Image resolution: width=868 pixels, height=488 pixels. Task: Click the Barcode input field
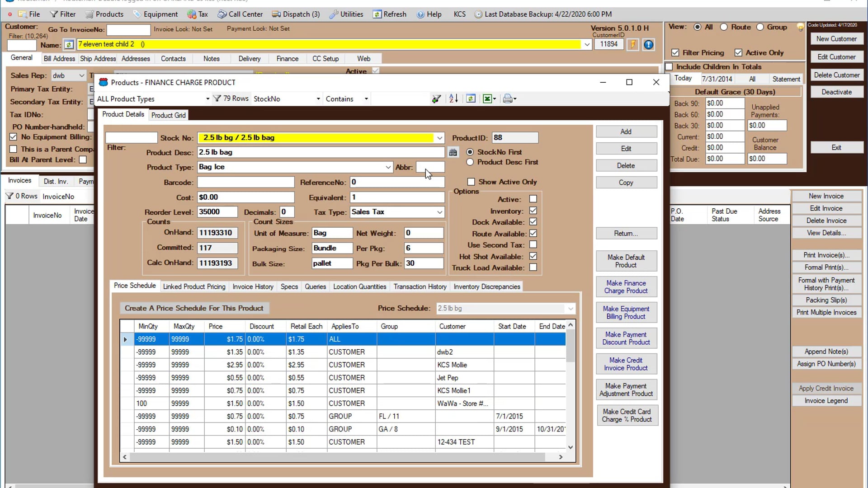[246, 182]
